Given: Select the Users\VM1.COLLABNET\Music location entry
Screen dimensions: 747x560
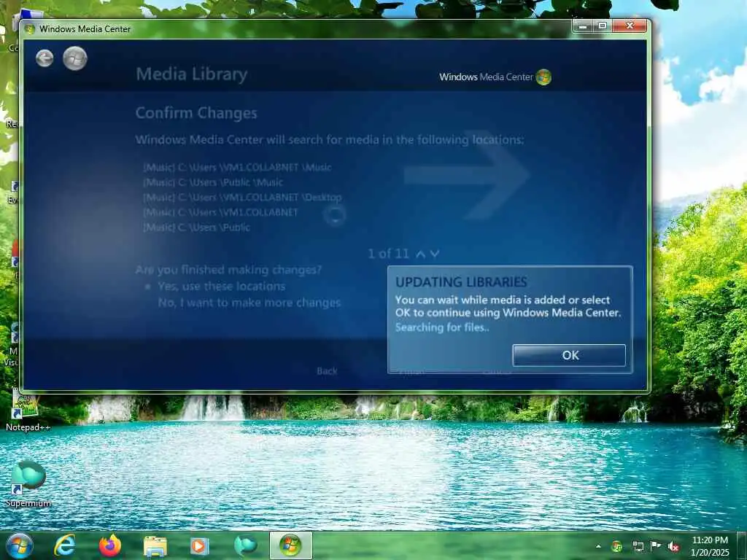Looking at the screenshot, I should (237, 167).
